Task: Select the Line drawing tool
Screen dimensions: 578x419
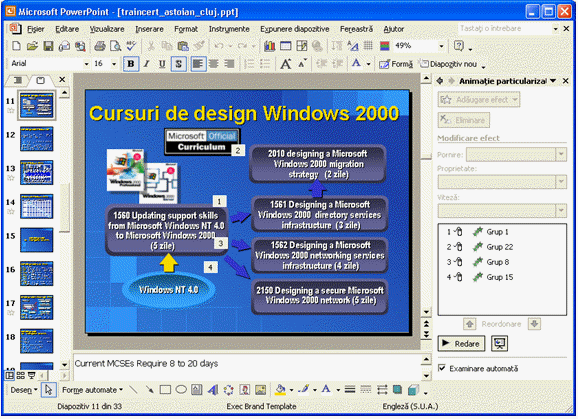Action: 133,390
